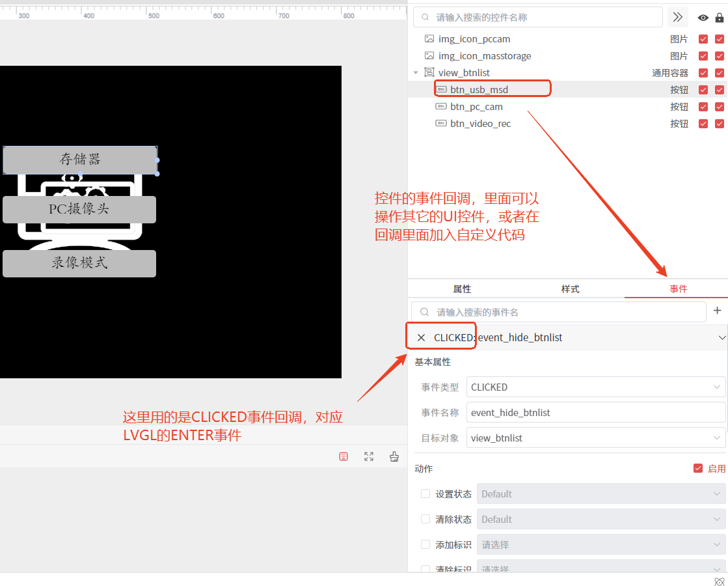Open the 设置状态 Default dropdown
This screenshot has height=586, width=728.
pyautogui.click(x=601, y=494)
